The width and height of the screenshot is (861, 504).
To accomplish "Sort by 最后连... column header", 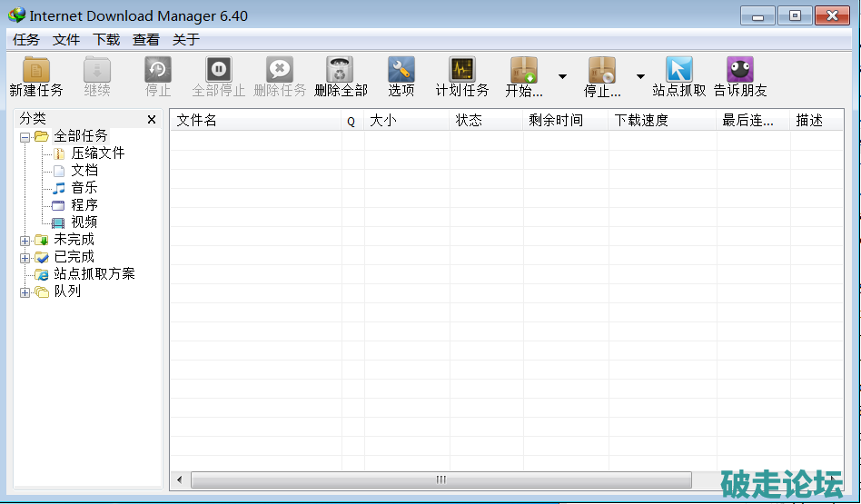I will click(x=754, y=120).
